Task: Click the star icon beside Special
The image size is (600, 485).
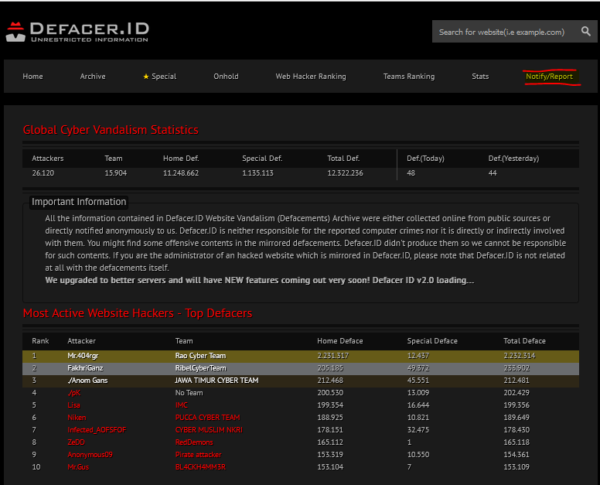Action: (x=146, y=76)
